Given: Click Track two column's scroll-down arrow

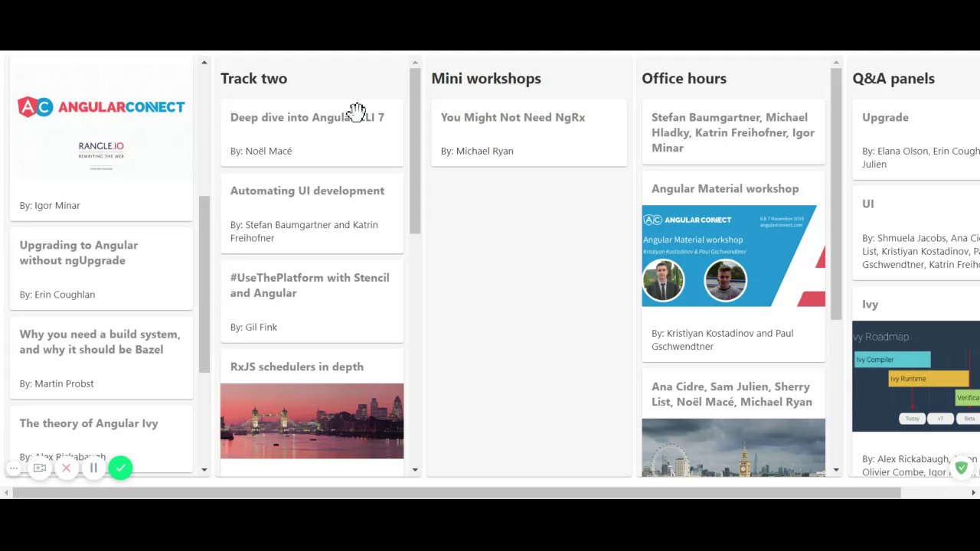Looking at the screenshot, I should coord(415,470).
